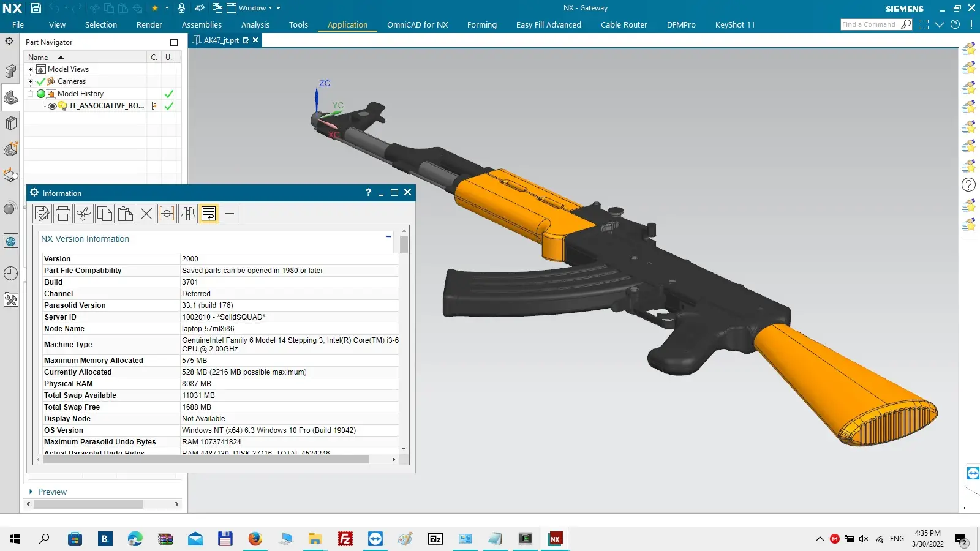Select the Model History tree item

[x=80, y=94]
